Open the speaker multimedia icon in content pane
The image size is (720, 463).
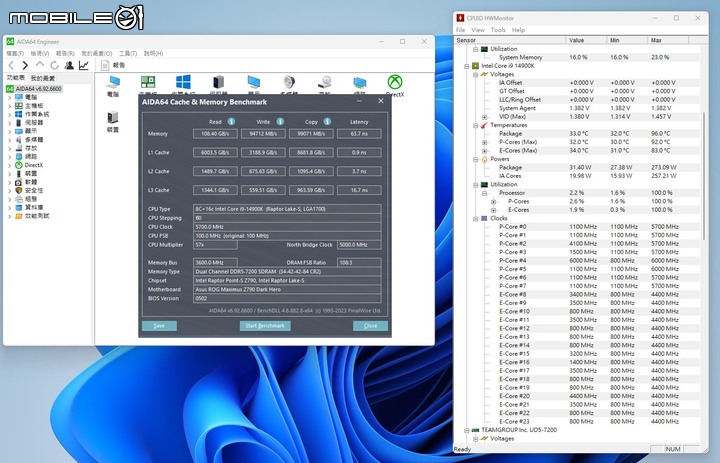(x=289, y=83)
